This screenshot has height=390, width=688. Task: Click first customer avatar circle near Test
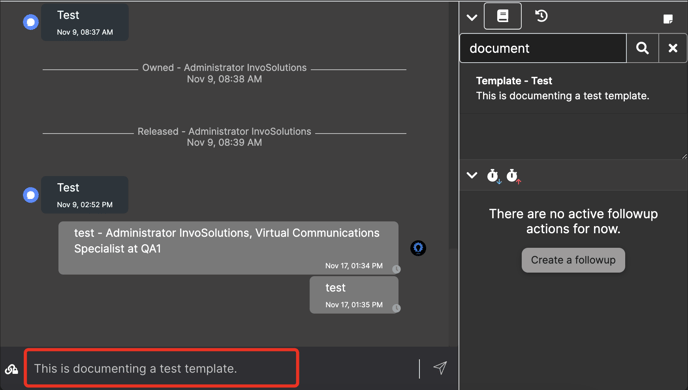pyautogui.click(x=31, y=22)
